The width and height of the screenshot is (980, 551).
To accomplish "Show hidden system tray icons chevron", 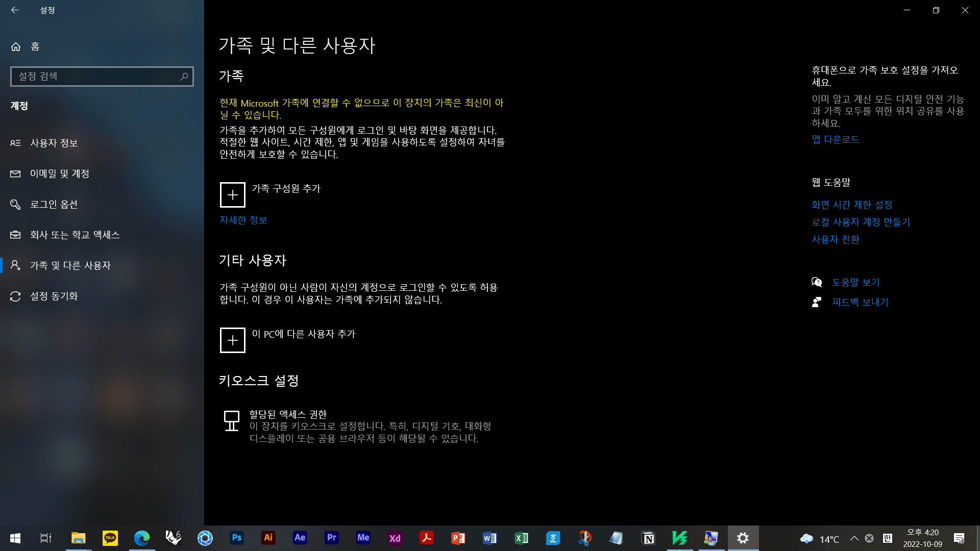I will (854, 538).
